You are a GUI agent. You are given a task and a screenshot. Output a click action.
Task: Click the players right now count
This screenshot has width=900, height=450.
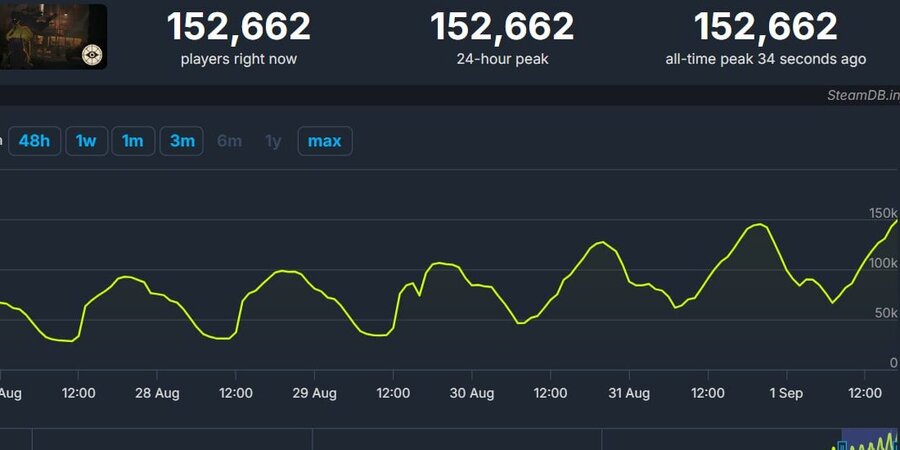pyautogui.click(x=238, y=27)
